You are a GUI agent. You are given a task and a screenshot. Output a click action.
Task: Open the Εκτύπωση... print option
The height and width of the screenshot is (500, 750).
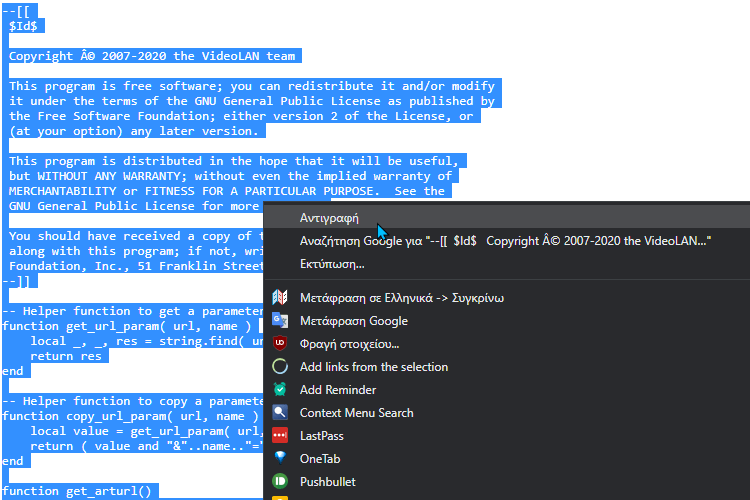[x=507, y=264]
